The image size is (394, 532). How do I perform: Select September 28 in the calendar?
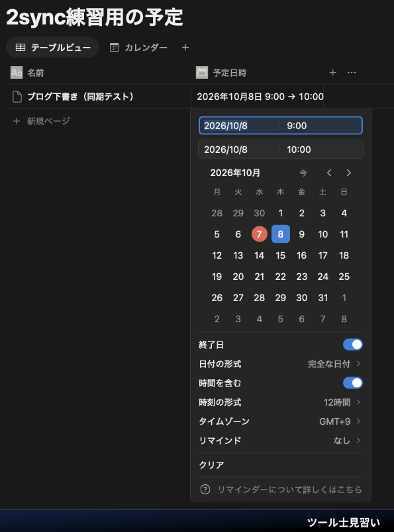point(217,213)
